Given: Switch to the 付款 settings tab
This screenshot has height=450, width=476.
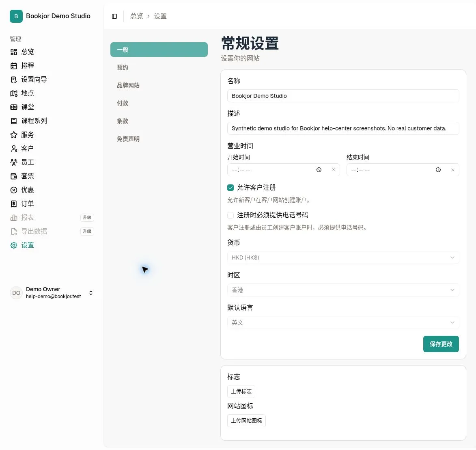Looking at the screenshot, I should click(x=159, y=103).
